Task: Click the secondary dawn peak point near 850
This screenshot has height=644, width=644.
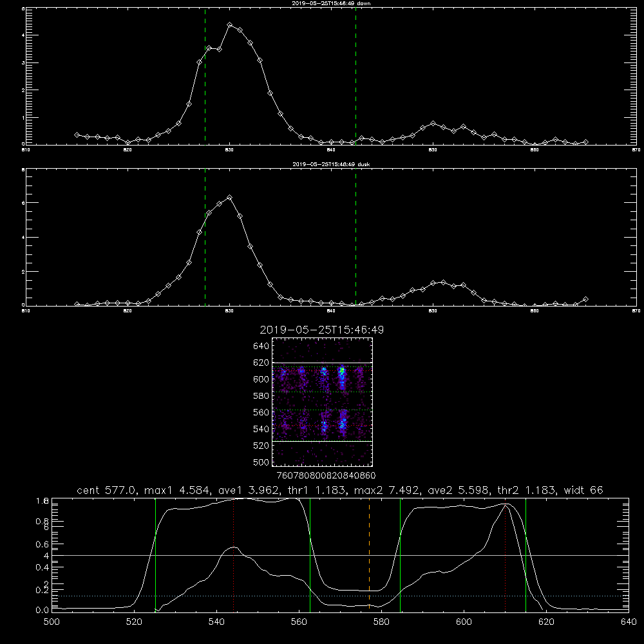Action: coord(433,123)
